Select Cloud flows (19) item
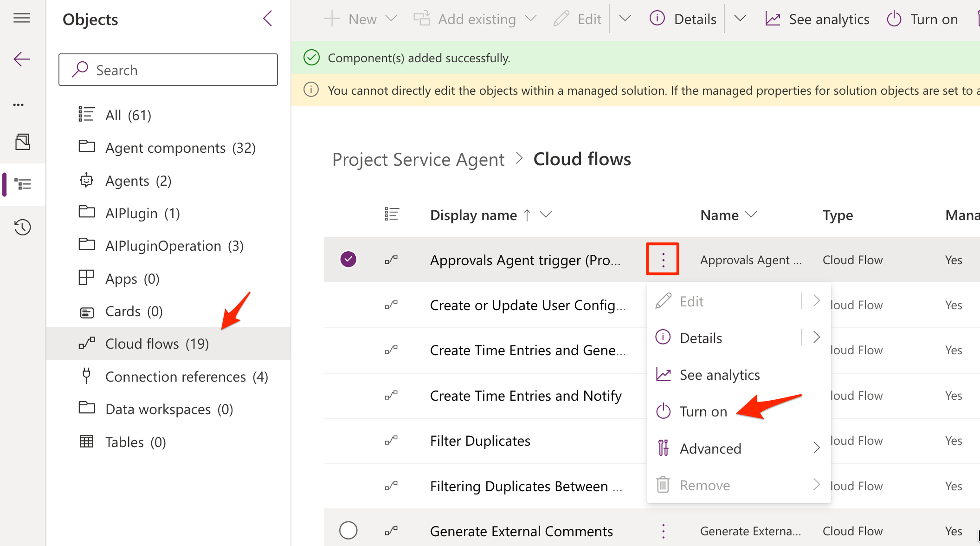This screenshot has width=980, height=546. tap(168, 344)
